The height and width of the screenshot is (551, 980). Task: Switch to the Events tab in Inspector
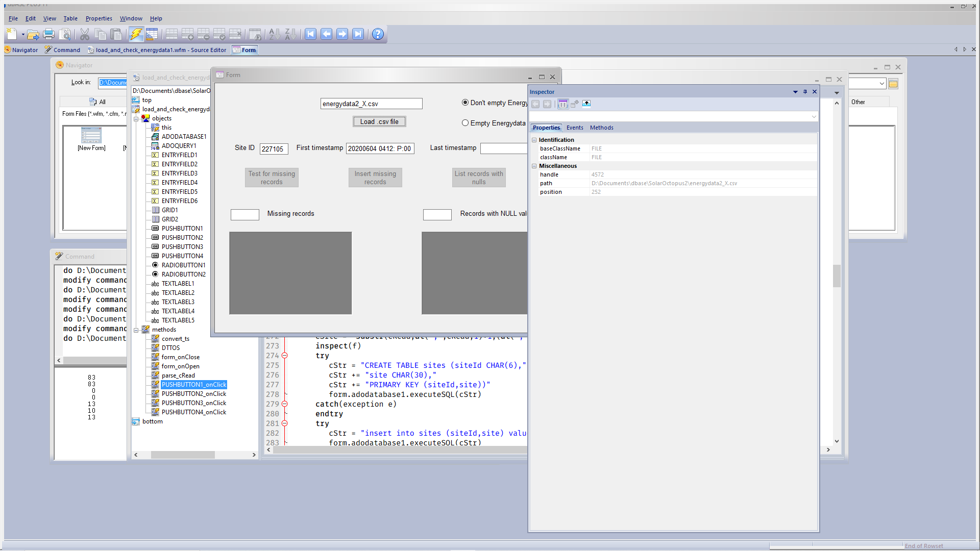(x=575, y=128)
